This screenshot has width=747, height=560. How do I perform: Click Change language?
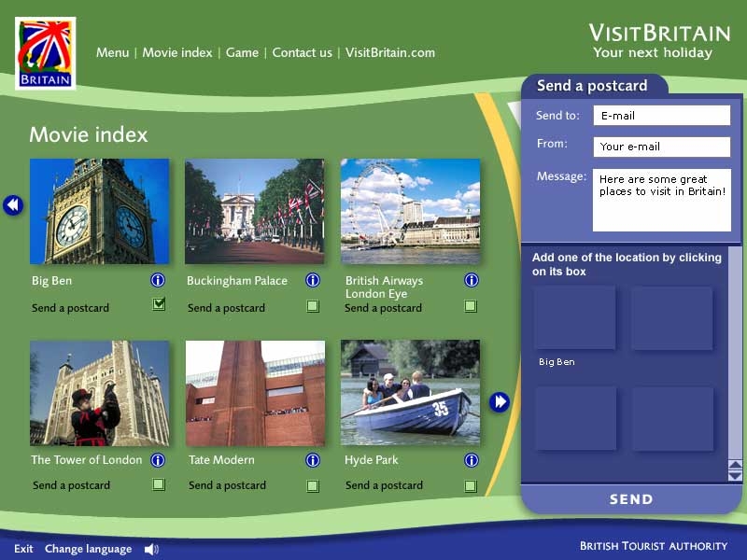coord(88,549)
